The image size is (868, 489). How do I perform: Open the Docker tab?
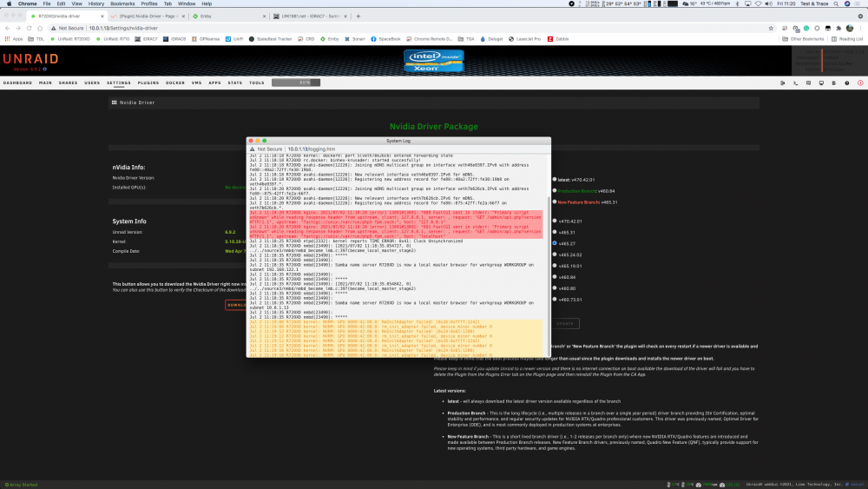[175, 83]
